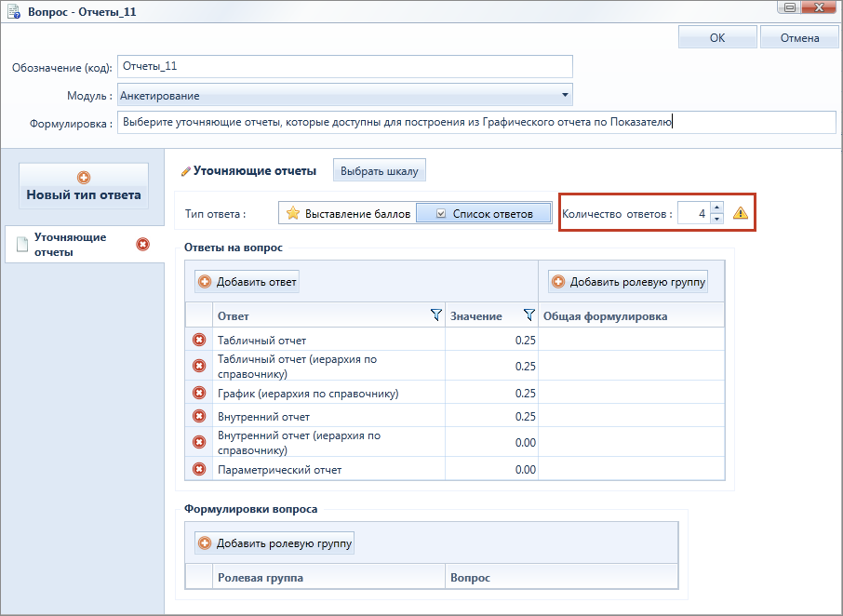
Task: Click into the "Обозначение (код)" input field
Action: tap(344, 67)
